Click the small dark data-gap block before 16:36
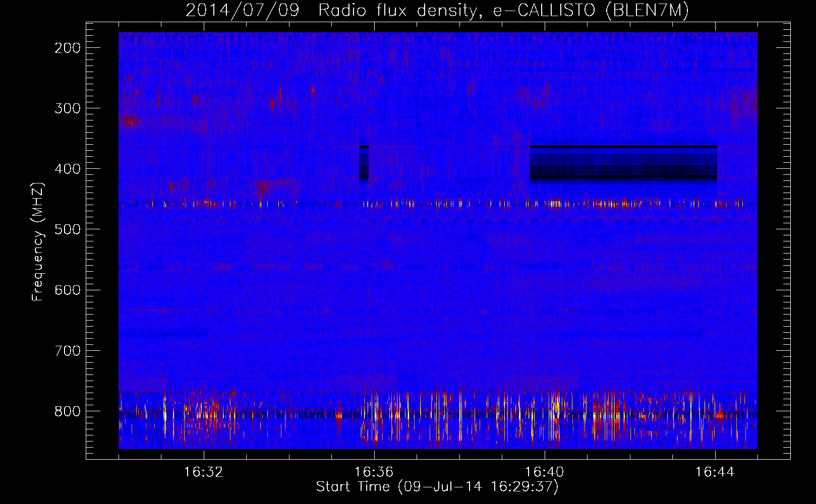The height and width of the screenshot is (504, 816). tap(364, 163)
